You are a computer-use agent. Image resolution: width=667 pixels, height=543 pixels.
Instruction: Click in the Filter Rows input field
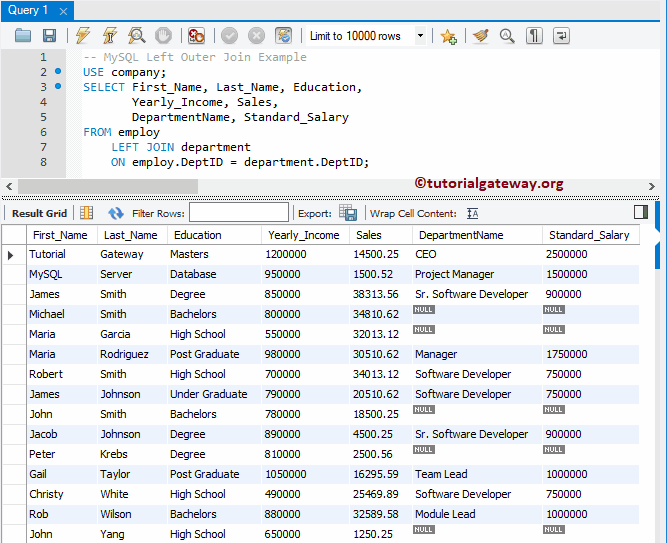click(x=238, y=213)
